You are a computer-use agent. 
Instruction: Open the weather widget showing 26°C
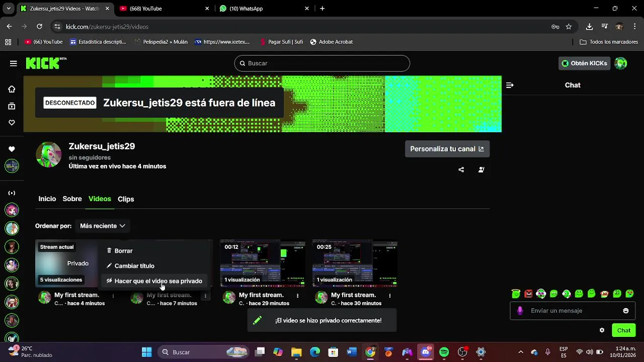(x=30, y=352)
